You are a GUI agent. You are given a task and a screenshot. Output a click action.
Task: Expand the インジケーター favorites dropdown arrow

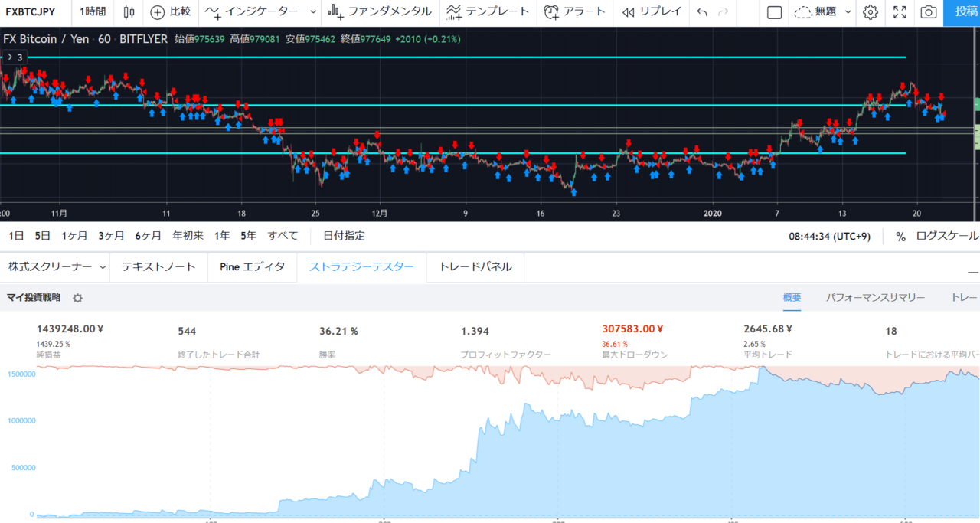(x=312, y=12)
